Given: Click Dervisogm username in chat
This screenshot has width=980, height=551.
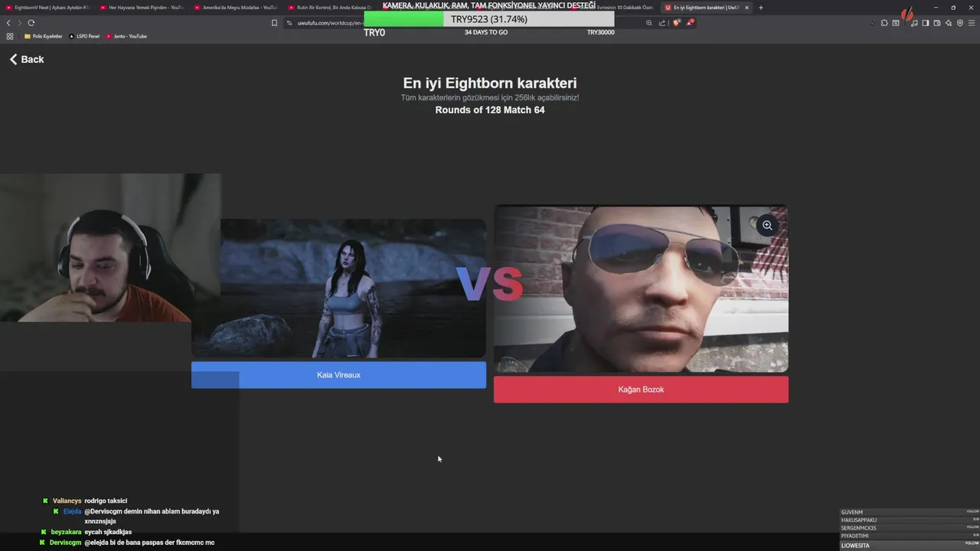Looking at the screenshot, I should click(65, 543).
